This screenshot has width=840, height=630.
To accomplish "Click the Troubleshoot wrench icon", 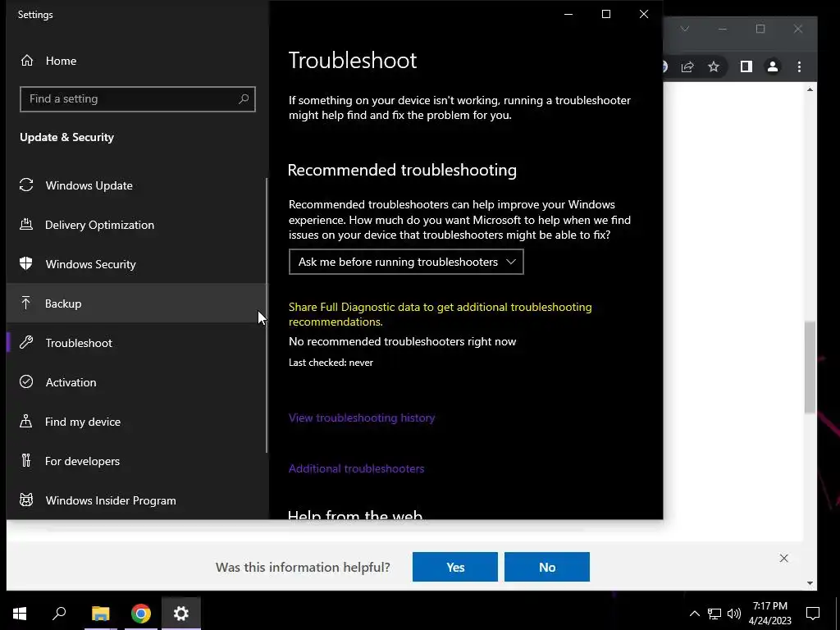I will pos(26,342).
